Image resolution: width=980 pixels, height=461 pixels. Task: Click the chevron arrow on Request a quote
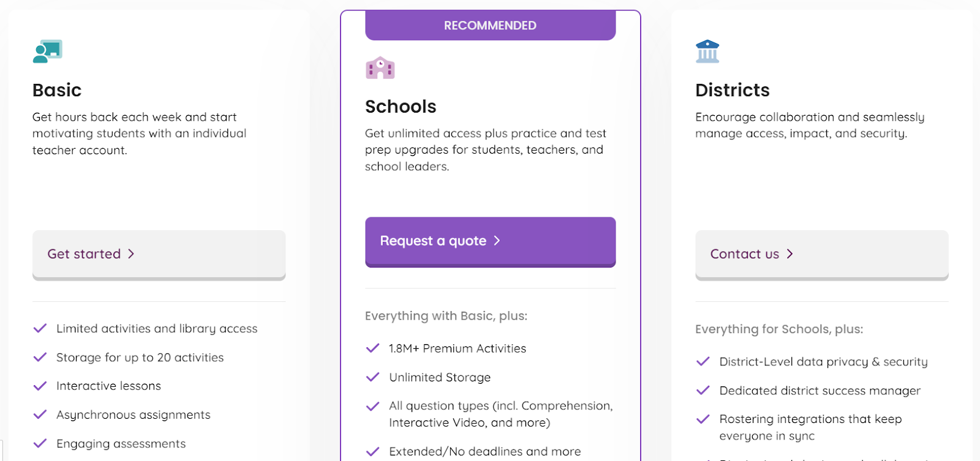point(497,241)
